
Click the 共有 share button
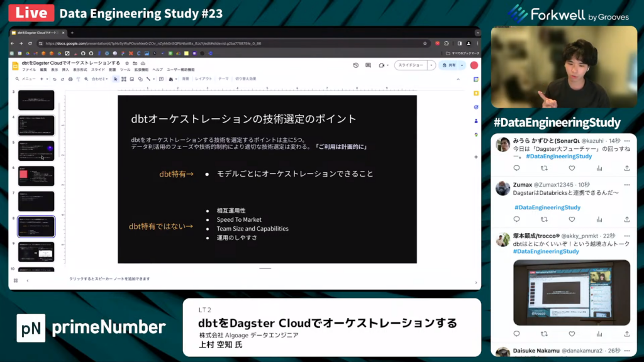click(449, 65)
